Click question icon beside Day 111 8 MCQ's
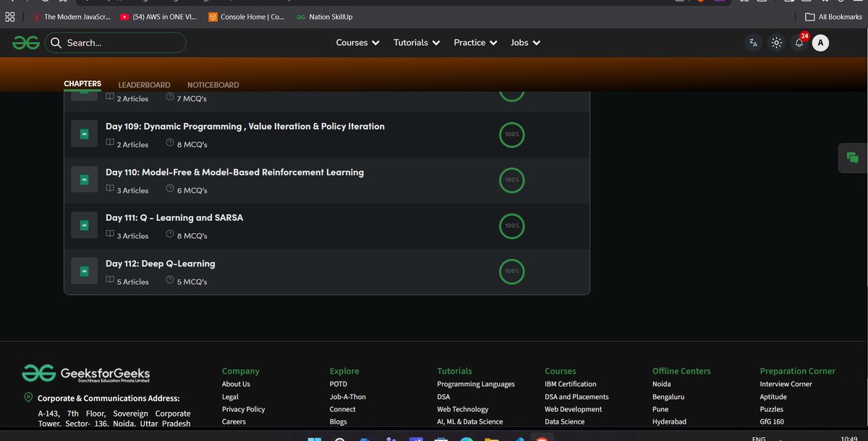Viewport: 868px width, 441px height. point(170,235)
